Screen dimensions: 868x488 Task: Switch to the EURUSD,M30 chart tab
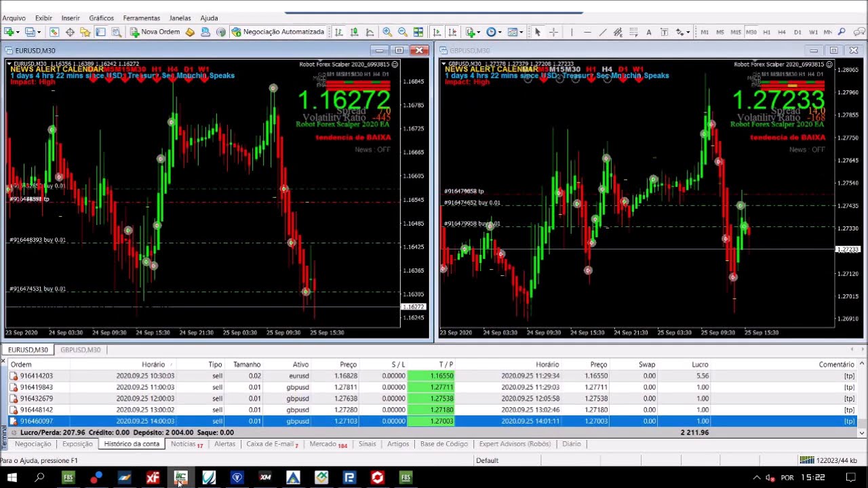click(28, 350)
